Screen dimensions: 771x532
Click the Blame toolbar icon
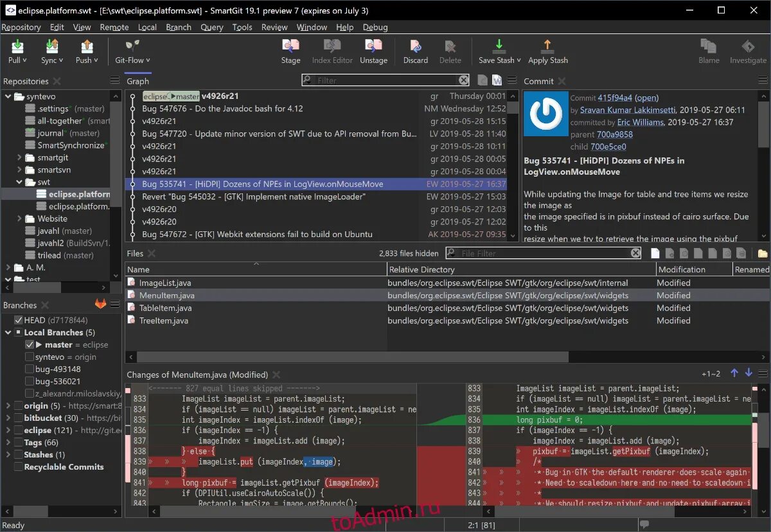point(709,46)
